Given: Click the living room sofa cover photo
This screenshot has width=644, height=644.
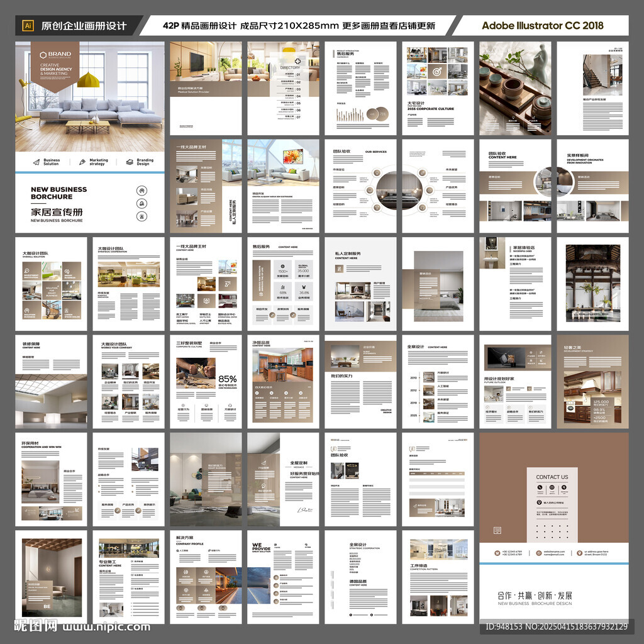Looking at the screenshot, I should [90, 96].
